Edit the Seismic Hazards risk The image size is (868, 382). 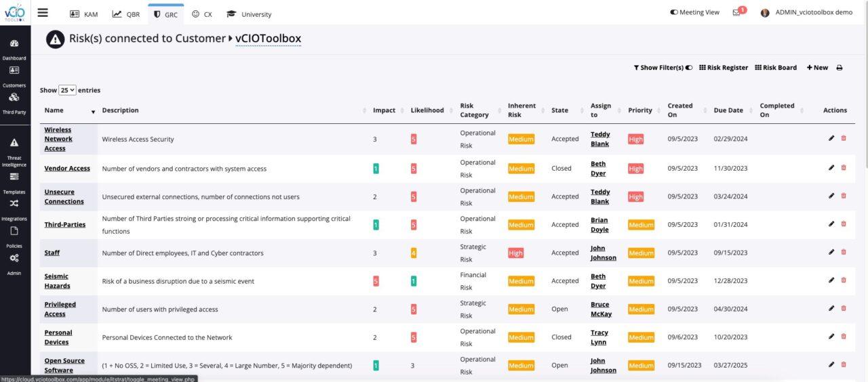point(831,280)
